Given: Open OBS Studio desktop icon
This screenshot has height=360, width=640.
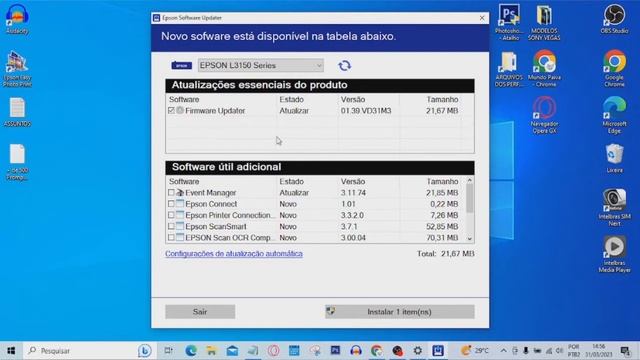Looking at the screenshot, I should coord(614,18).
